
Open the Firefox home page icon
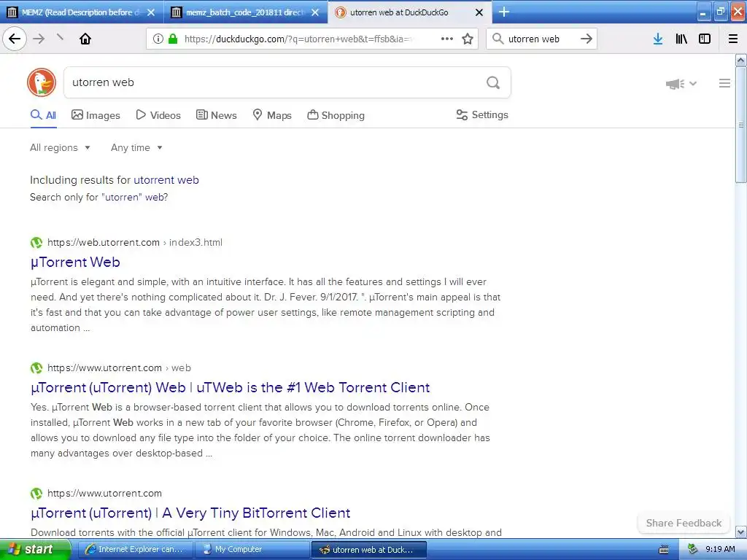[x=85, y=39]
